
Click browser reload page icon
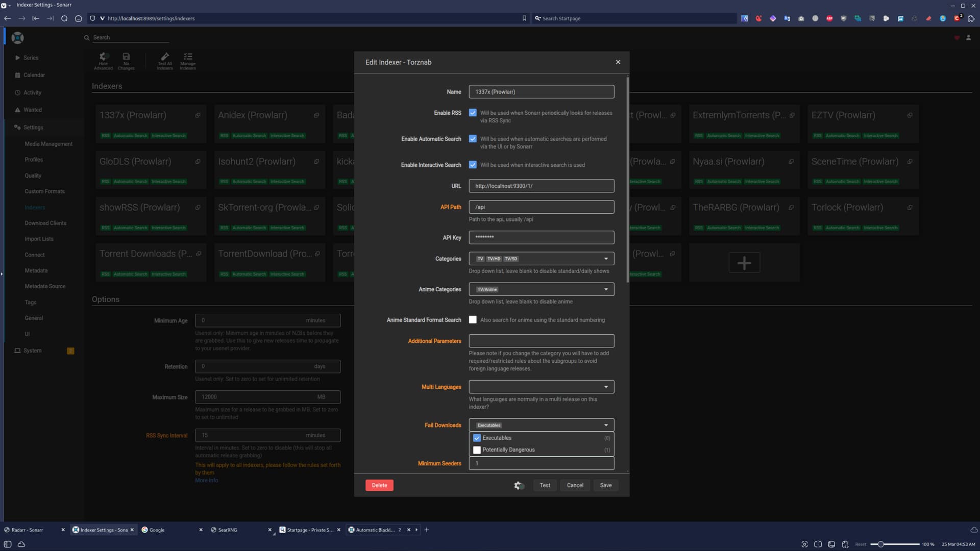click(x=64, y=18)
